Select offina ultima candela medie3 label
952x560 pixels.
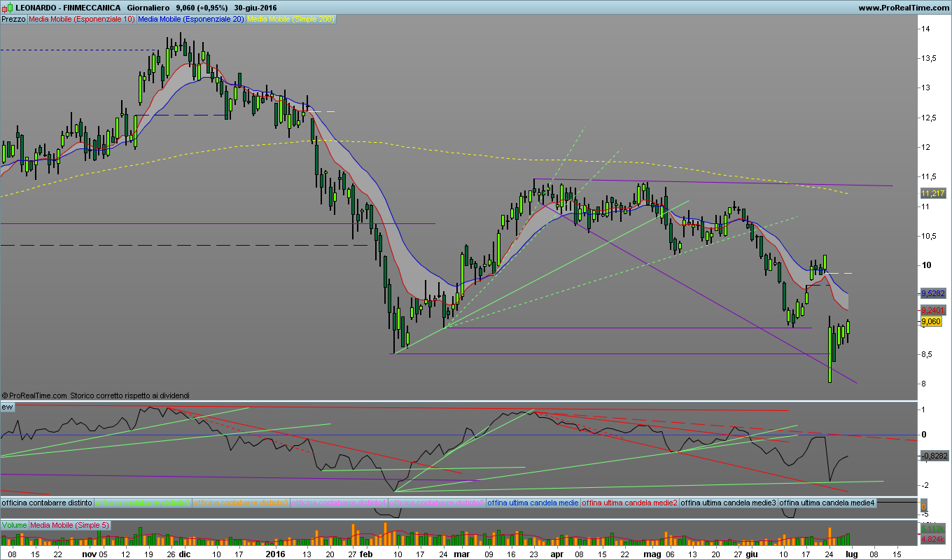[729, 503]
